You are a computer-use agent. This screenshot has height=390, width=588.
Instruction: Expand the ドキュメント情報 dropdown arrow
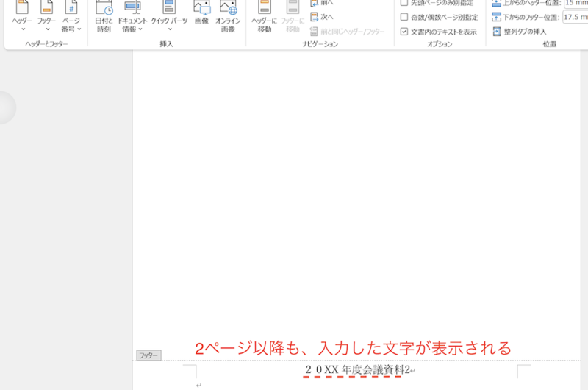click(x=140, y=29)
